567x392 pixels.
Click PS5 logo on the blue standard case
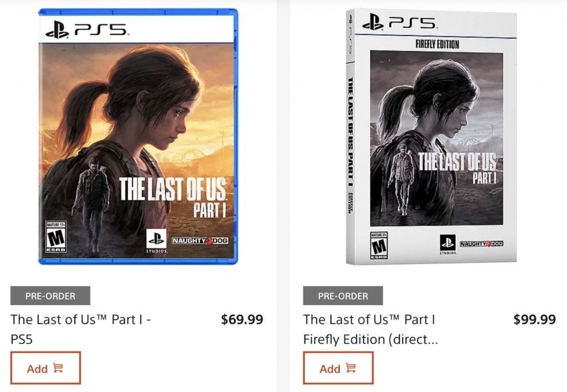tap(86, 30)
